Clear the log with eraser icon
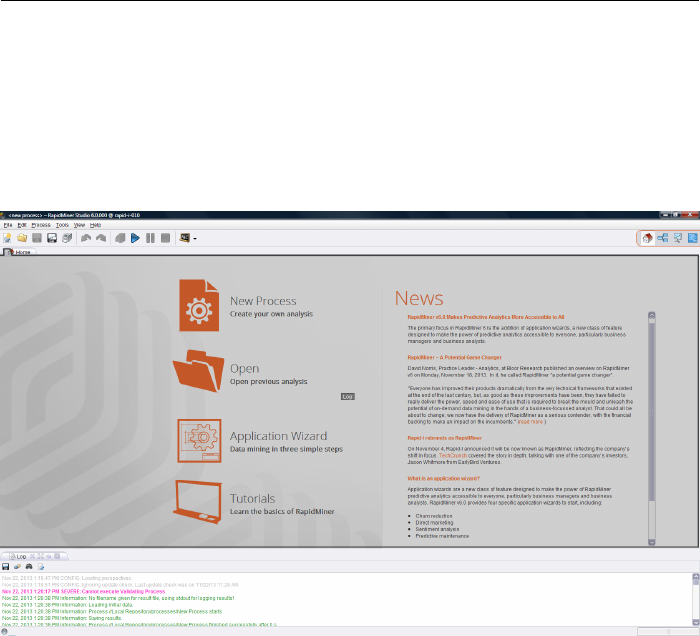This screenshot has width=700, height=636. 17,567
